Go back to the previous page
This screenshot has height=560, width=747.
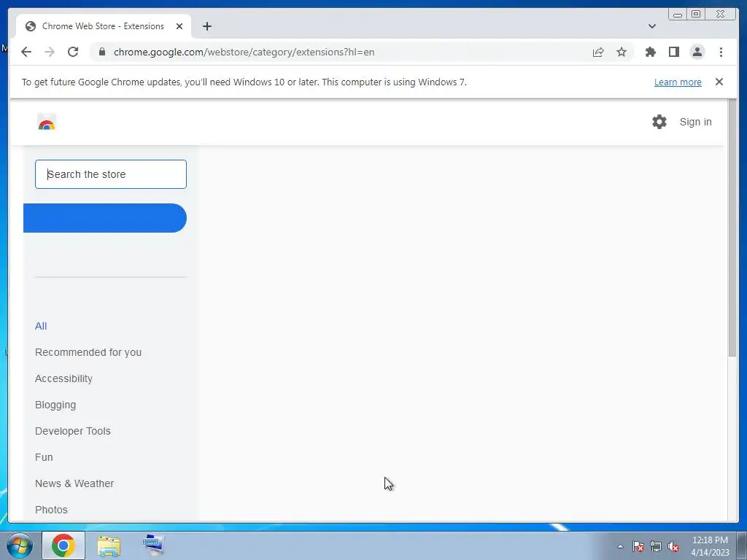click(x=26, y=52)
